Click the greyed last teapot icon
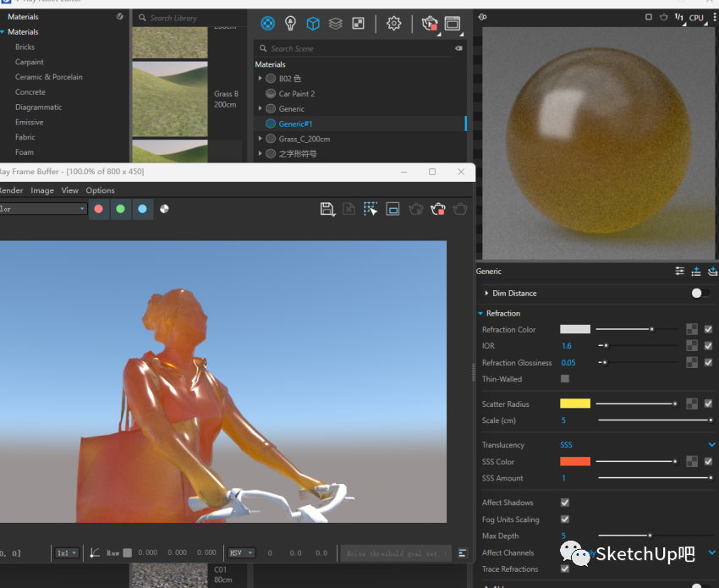Viewport: 719px width, 588px height. pos(460,209)
